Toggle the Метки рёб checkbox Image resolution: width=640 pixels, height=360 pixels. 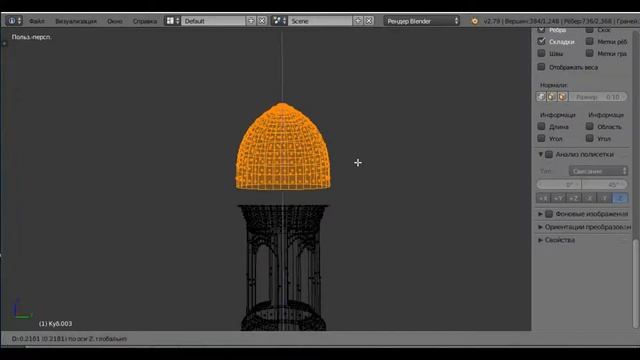[589, 41]
